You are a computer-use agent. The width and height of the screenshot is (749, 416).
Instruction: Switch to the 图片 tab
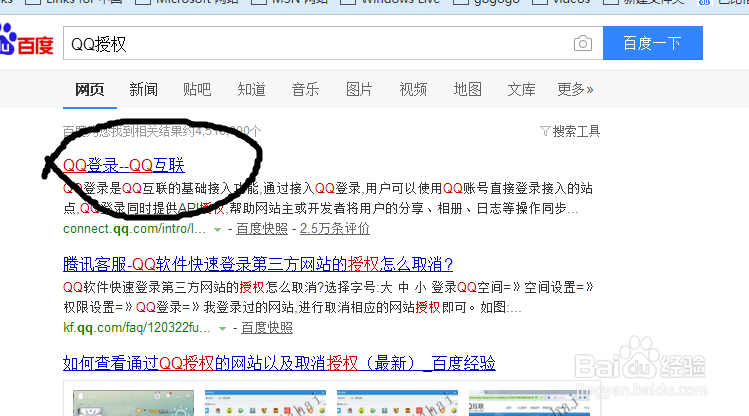point(359,89)
